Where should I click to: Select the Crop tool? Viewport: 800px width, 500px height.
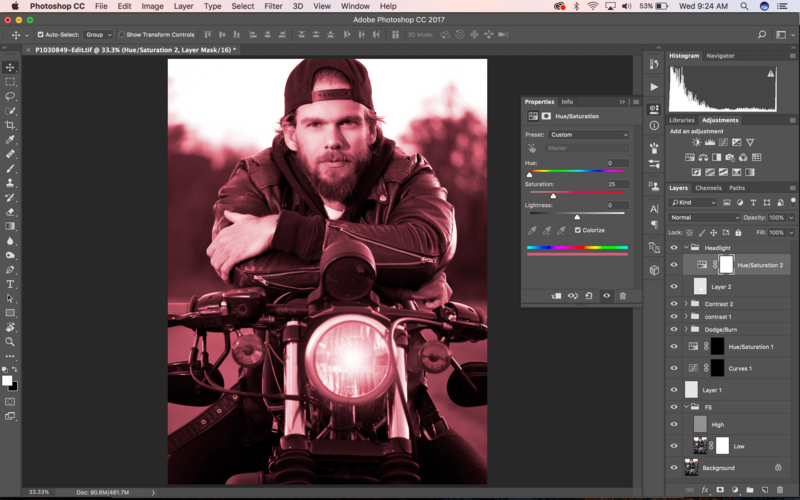click(x=10, y=125)
